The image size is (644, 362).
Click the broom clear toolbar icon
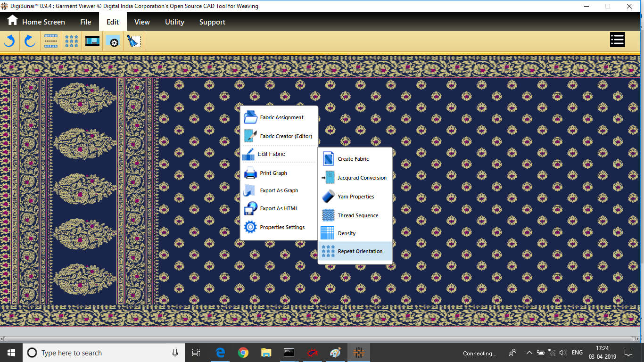point(134,41)
